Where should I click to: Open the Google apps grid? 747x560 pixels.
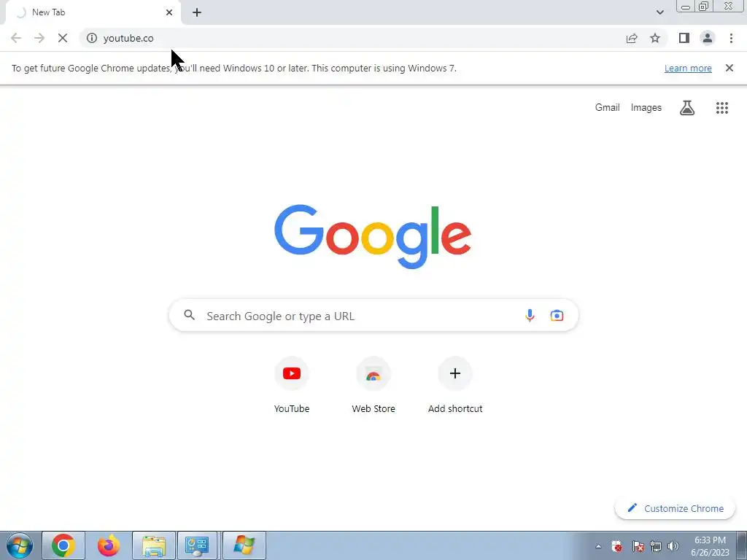(722, 108)
